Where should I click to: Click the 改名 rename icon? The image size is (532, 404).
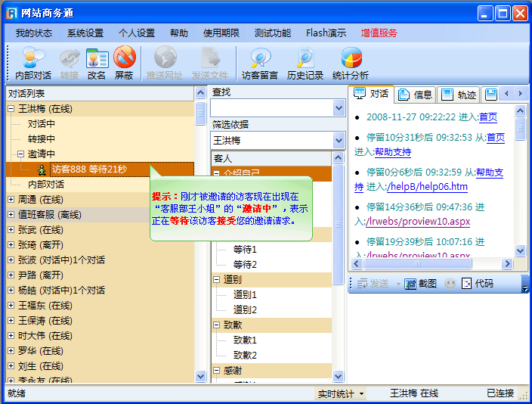97,64
